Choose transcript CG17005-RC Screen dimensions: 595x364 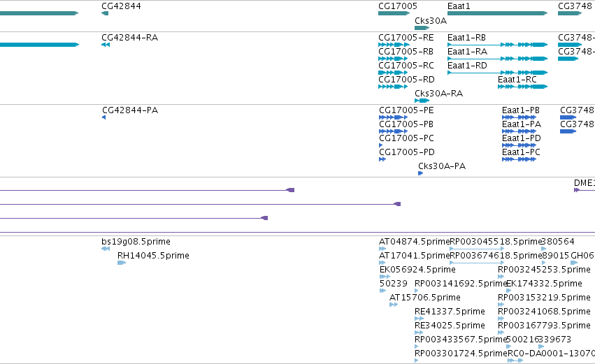pyautogui.click(x=406, y=65)
